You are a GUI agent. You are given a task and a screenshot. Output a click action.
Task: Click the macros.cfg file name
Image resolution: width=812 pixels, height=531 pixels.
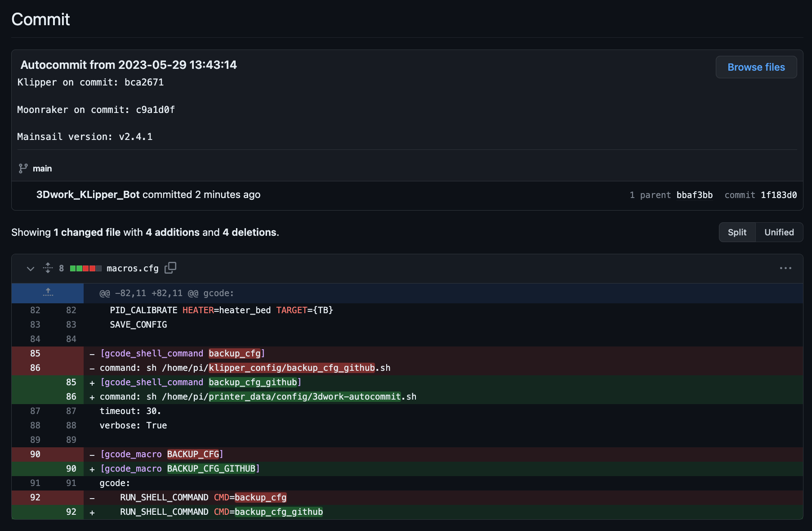pyautogui.click(x=133, y=268)
